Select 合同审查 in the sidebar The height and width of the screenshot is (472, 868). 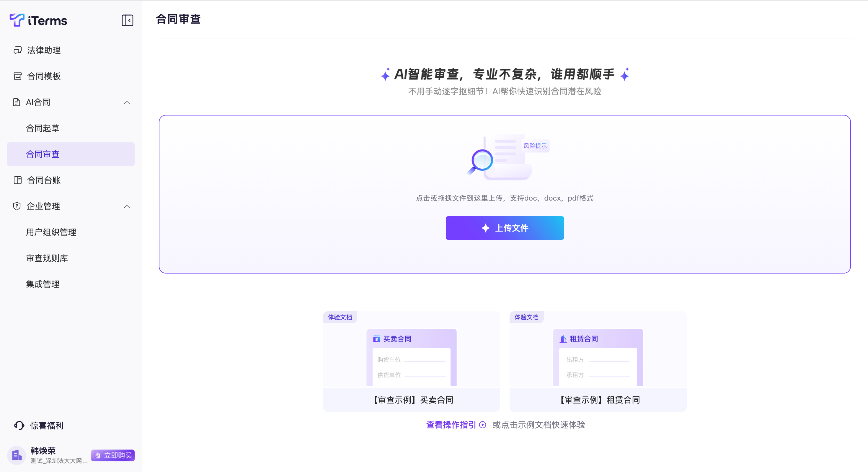click(x=43, y=154)
